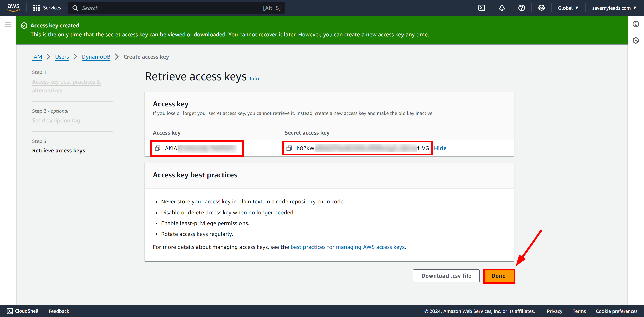Click the 'Create access key' breadcrumb text
644x317 pixels.
146,57
